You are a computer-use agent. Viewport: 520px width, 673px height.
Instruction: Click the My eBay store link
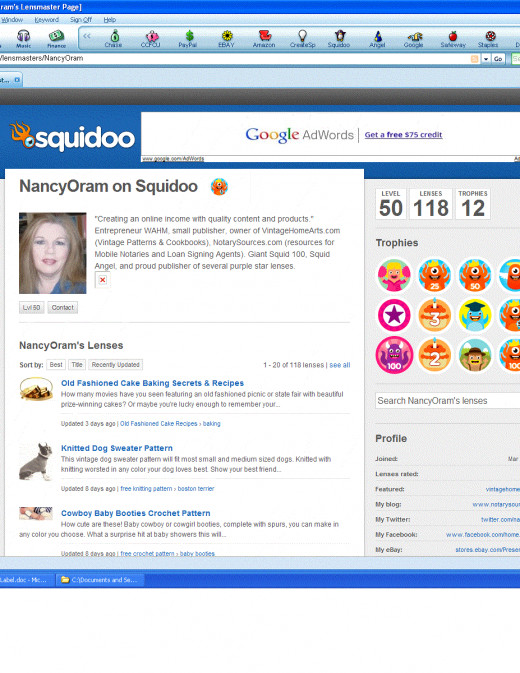[487, 550]
